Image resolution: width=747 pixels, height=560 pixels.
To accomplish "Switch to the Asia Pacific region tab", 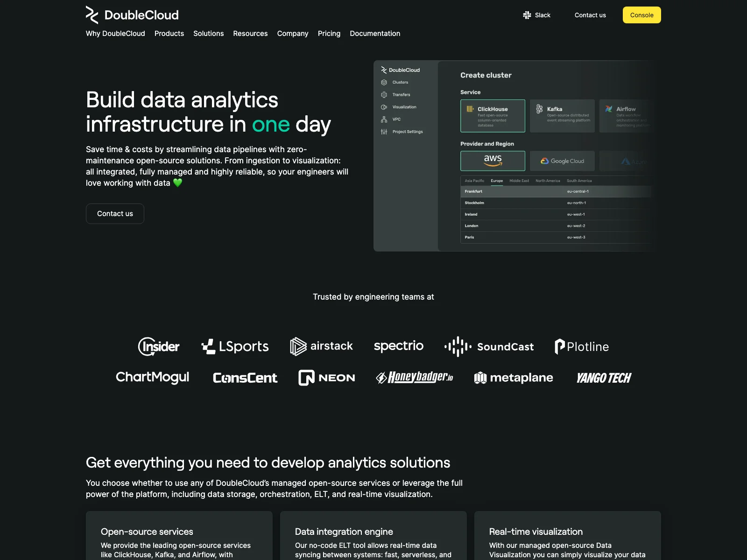I will pos(474,181).
